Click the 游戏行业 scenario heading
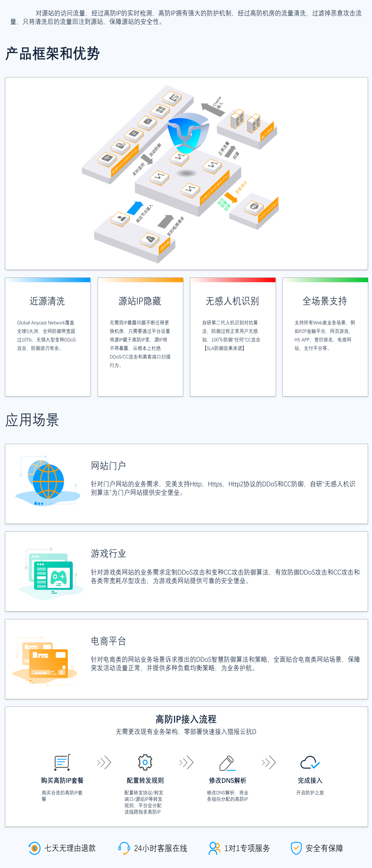The image size is (372, 868). point(108,553)
